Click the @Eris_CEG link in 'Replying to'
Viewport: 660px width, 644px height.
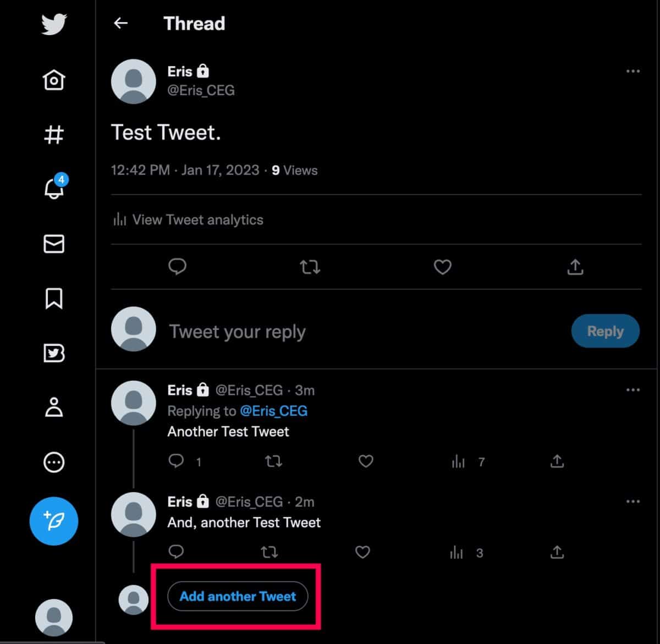pos(274,411)
